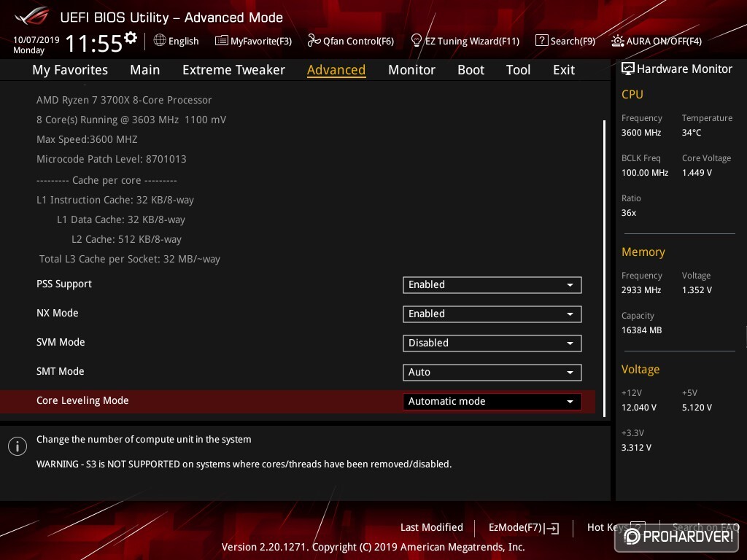Click the 11:55 clock display

[94, 44]
